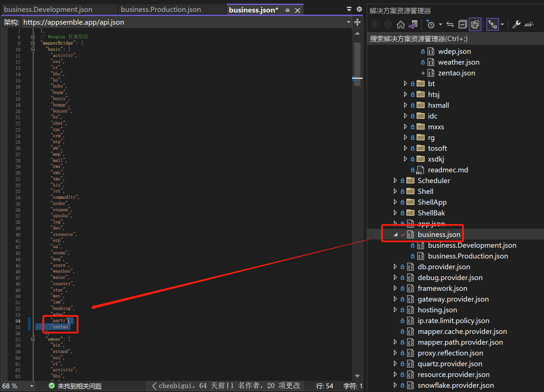Select readmec.md file

click(448, 170)
